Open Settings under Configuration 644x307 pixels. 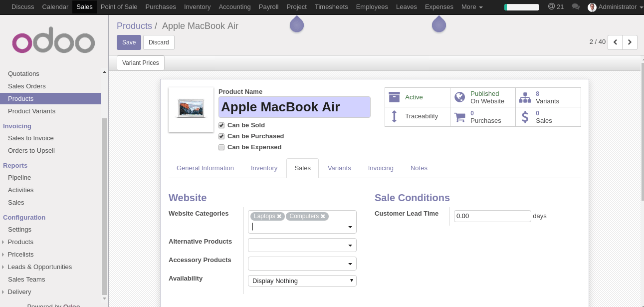click(x=19, y=230)
